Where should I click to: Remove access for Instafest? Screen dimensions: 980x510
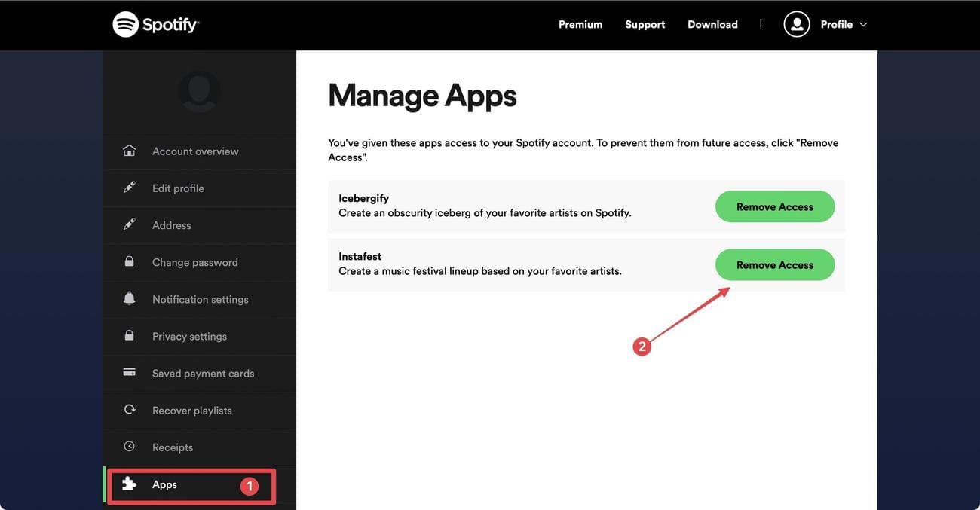[x=774, y=264]
